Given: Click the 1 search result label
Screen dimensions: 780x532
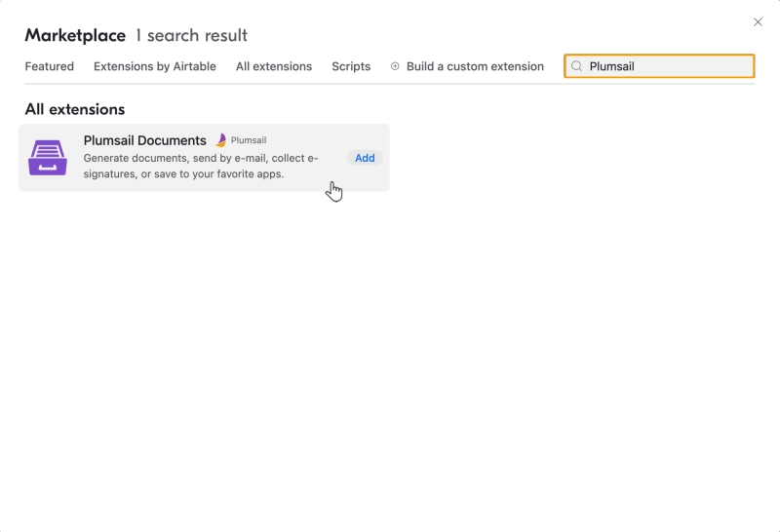Looking at the screenshot, I should [191, 35].
